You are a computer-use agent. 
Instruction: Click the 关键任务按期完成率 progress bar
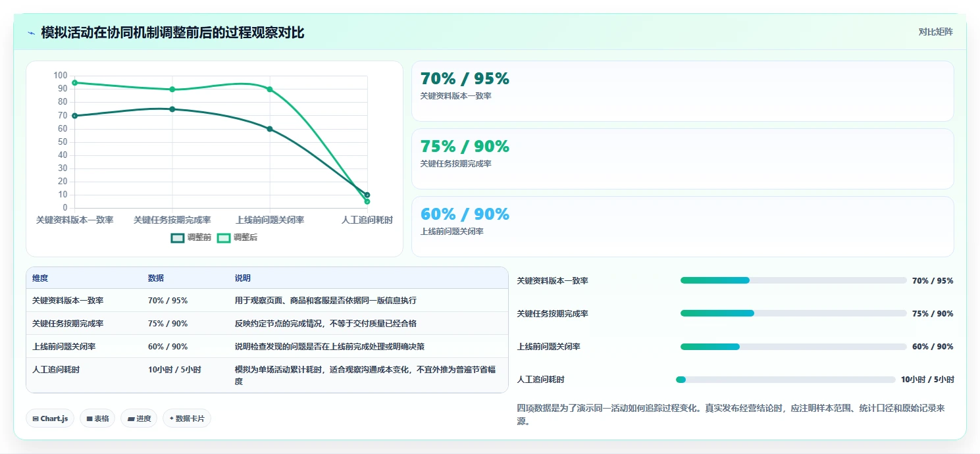point(793,313)
